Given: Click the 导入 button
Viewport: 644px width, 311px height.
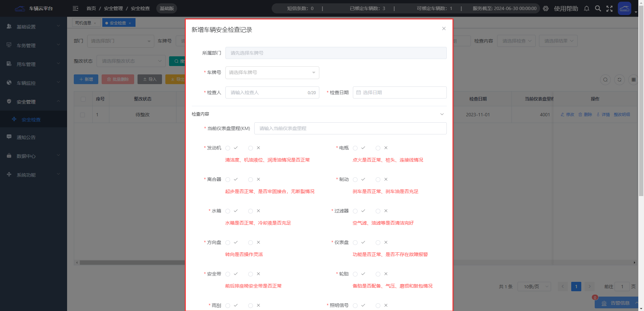Looking at the screenshot, I should pos(150,79).
